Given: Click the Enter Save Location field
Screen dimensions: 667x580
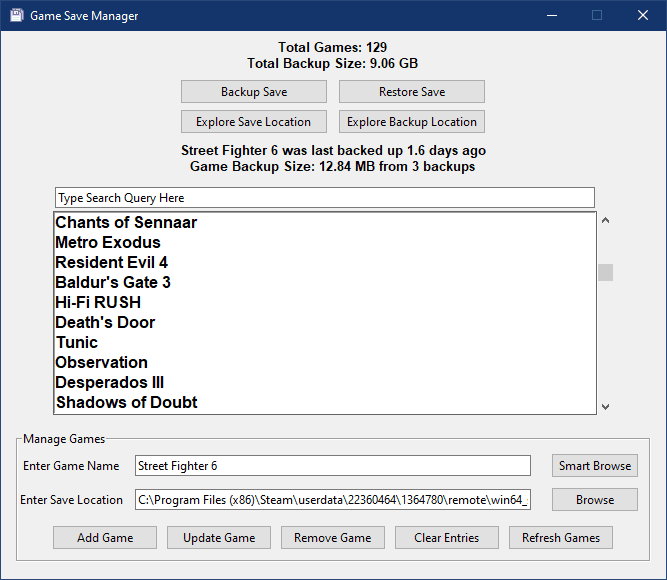Looking at the screenshot, I should coord(333,500).
